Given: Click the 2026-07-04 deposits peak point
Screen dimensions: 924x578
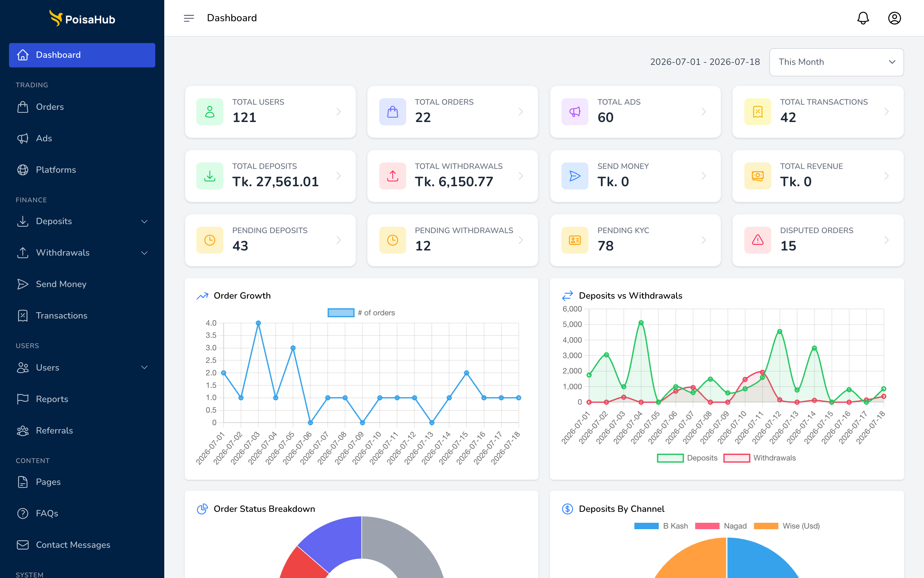Looking at the screenshot, I should point(641,323).
